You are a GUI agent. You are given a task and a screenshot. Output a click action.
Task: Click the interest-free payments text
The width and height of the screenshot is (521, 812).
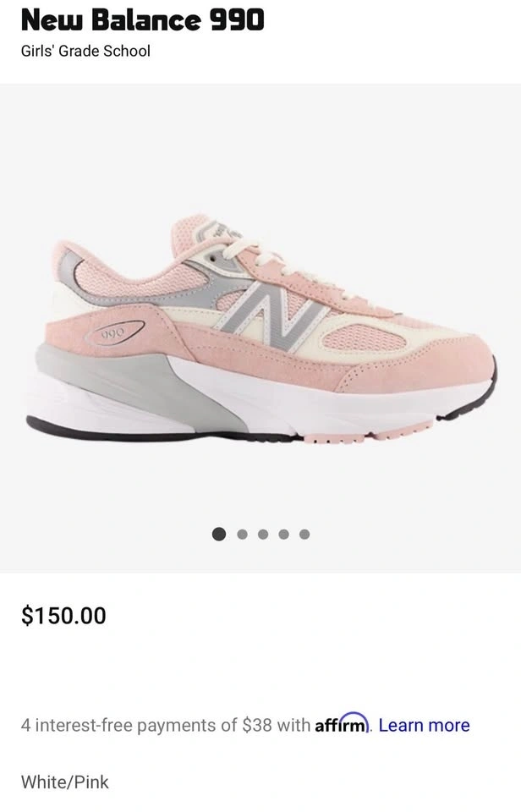tap(166, 725)
